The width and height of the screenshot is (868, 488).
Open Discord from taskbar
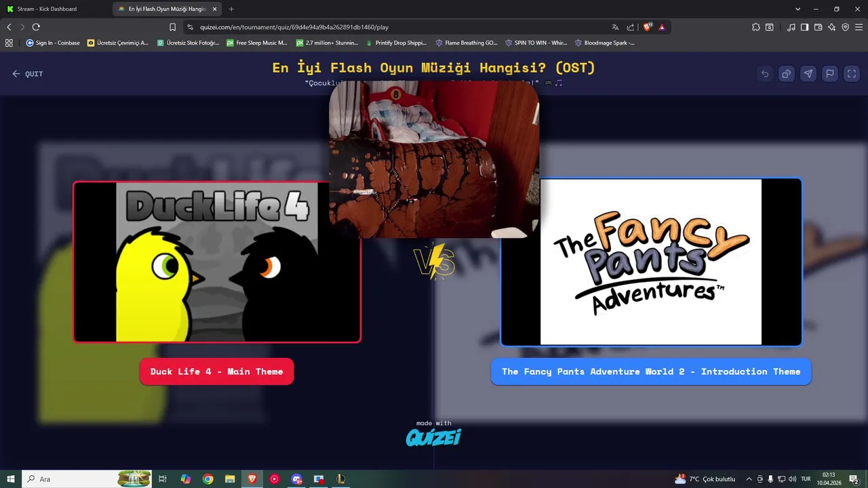click(x=296, y=479)
